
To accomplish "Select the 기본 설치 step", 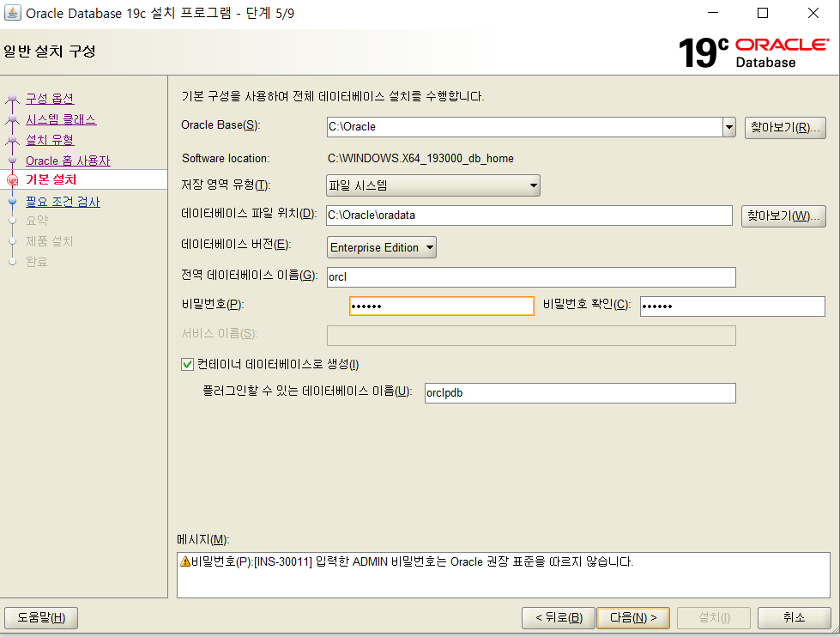I will coord(51,179).
